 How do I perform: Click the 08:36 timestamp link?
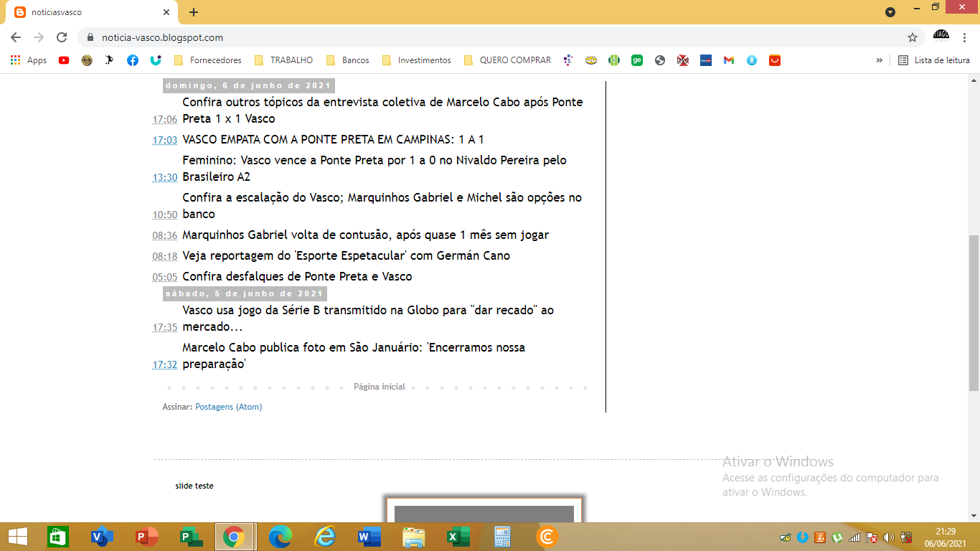pyautogui.click(x=164, y=235)
